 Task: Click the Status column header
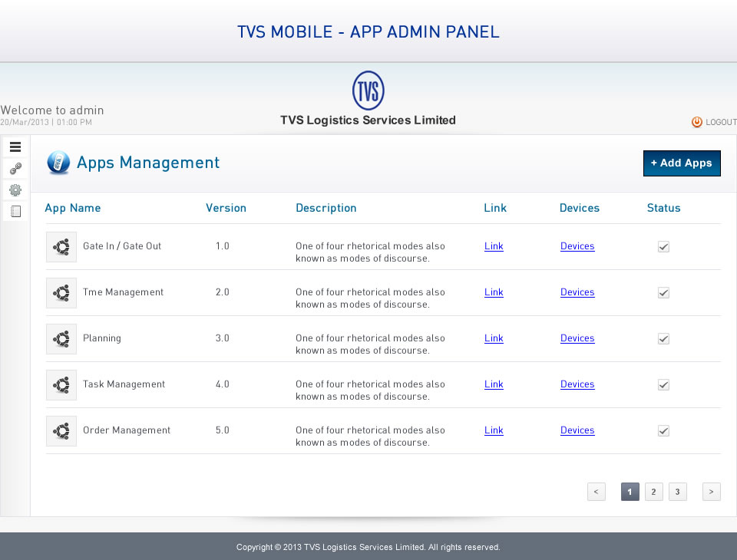coord(663,208)
